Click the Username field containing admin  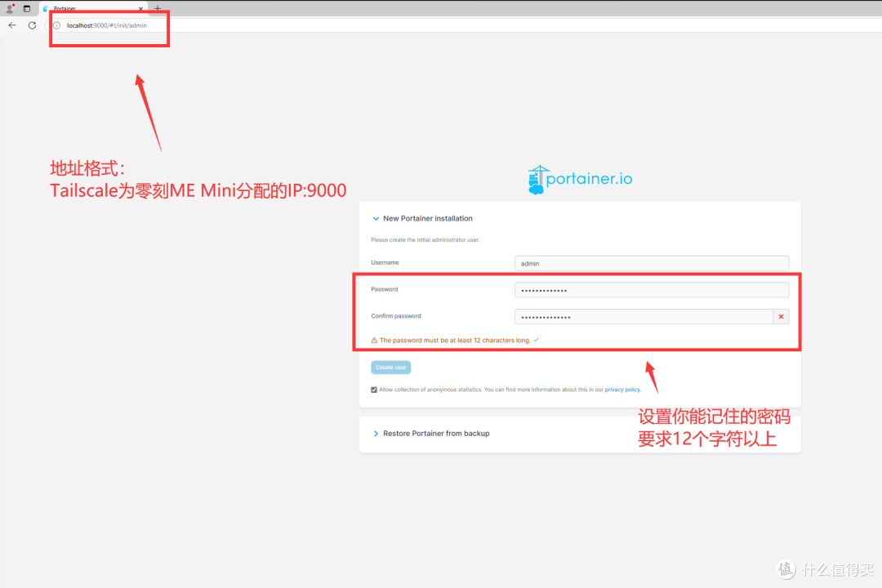(652, 263)
